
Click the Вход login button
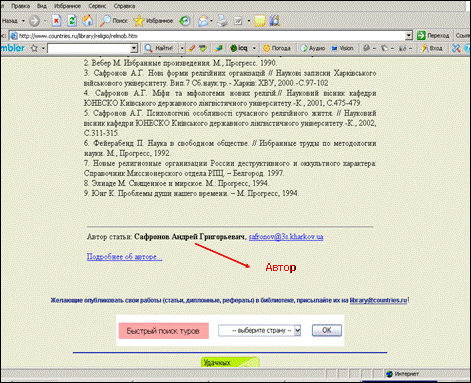coord(432,48)
